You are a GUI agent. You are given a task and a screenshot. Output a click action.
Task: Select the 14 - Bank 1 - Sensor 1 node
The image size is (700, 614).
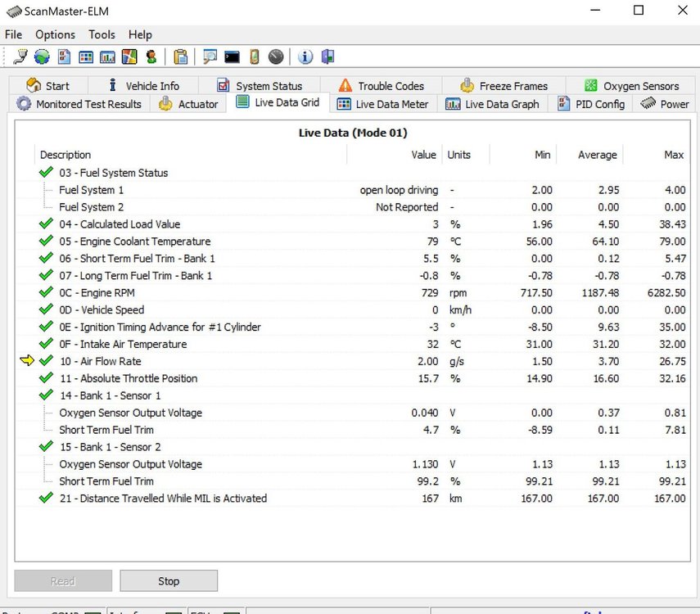[110, 395]
